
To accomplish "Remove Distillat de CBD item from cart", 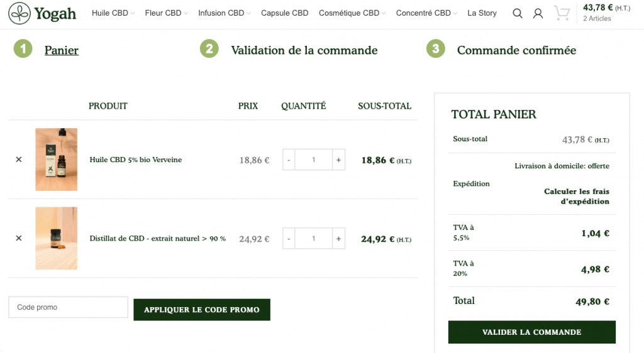I will coord(19,238).
